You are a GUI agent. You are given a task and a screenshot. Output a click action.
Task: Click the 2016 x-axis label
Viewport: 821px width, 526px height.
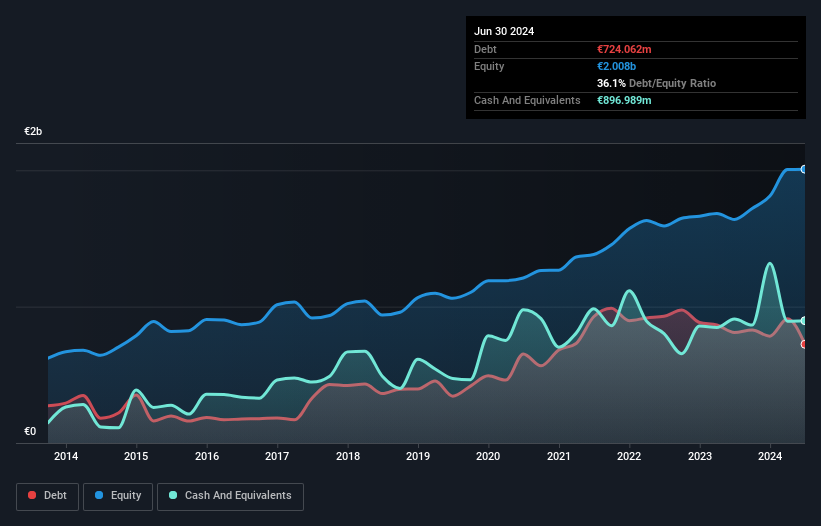click(x=207, y=456)
